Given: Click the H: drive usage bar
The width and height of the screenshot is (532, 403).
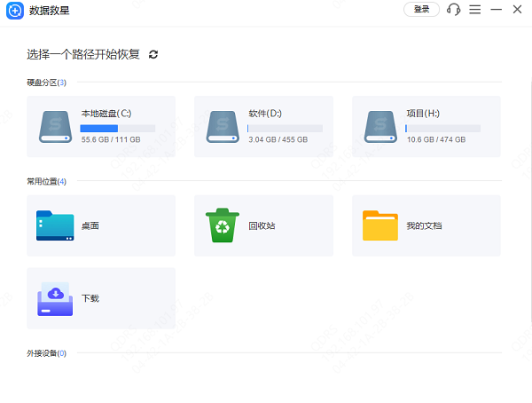Looking at the screenshot, I should point(442,129).
